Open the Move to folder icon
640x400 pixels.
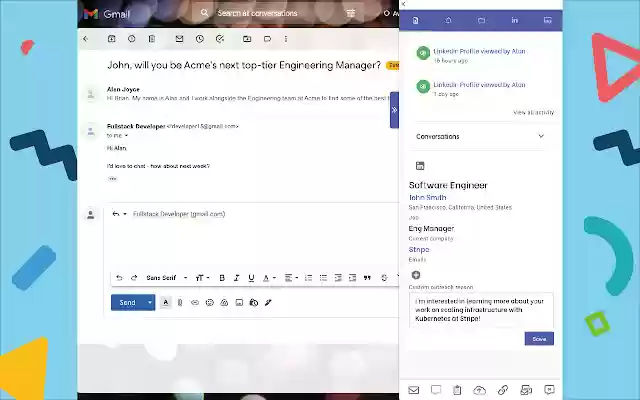pyautogui.click(x=247, y=39)
